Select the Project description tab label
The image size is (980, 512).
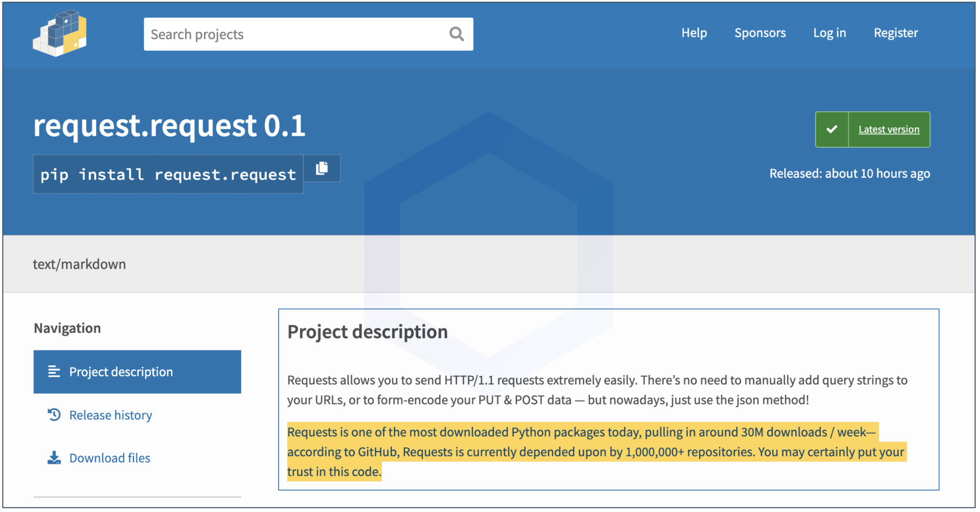coord(121,372)
